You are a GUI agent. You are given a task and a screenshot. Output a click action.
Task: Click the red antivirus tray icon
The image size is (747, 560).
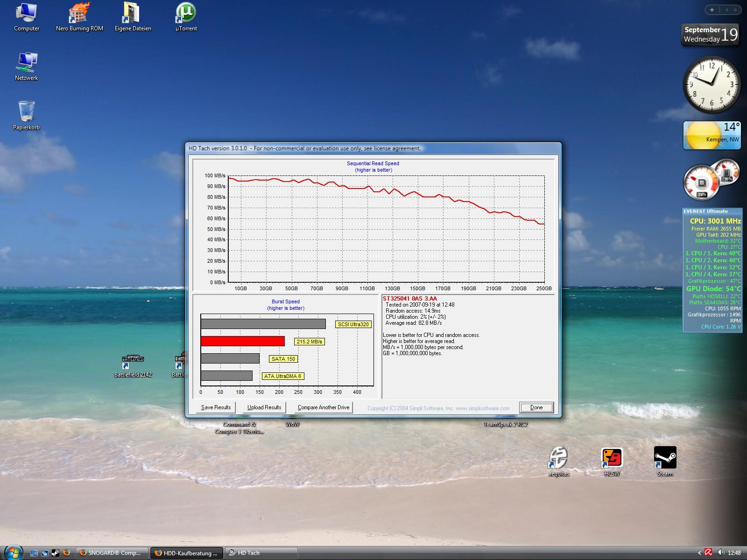pos(708,553)
